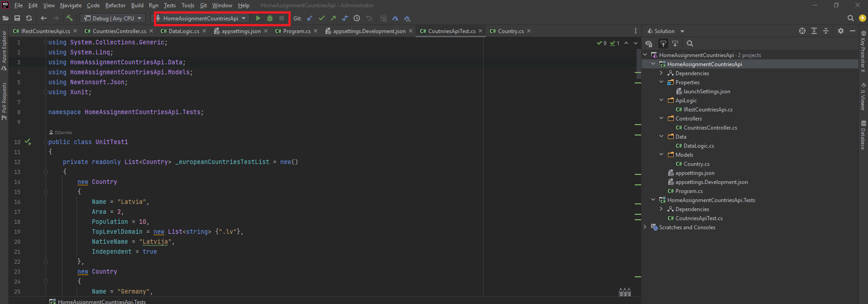
Task: Click the Stop square button
Action: (282, 18)
